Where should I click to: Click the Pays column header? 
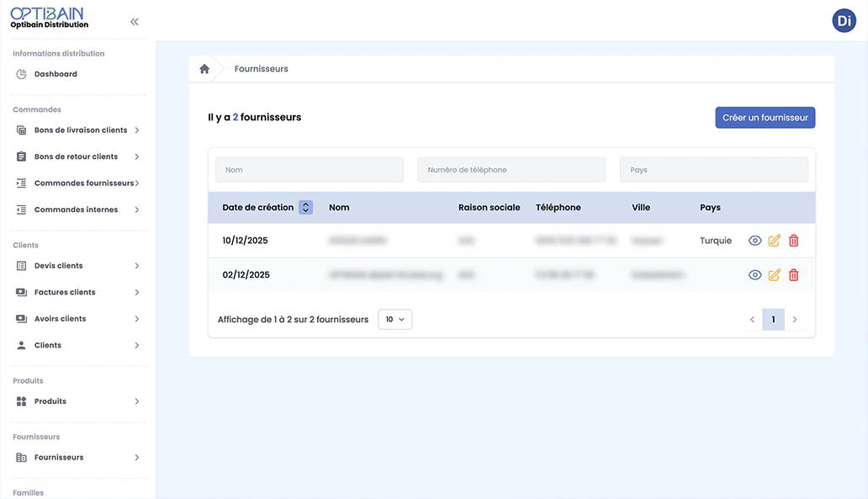[x=710, y=208]
